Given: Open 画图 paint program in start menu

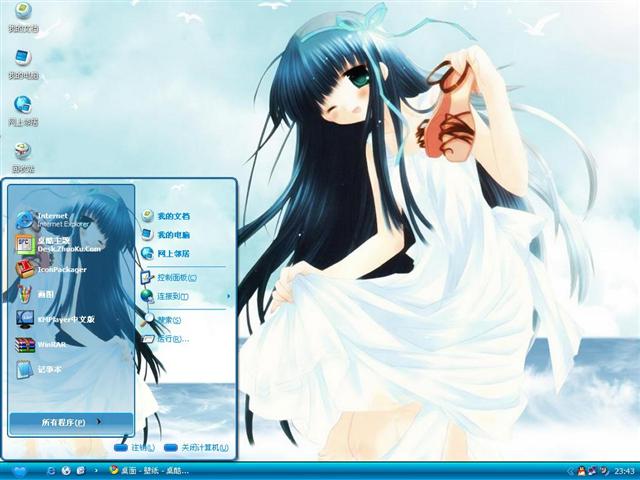Looking at the screenshot, I should tap(35, 294).
